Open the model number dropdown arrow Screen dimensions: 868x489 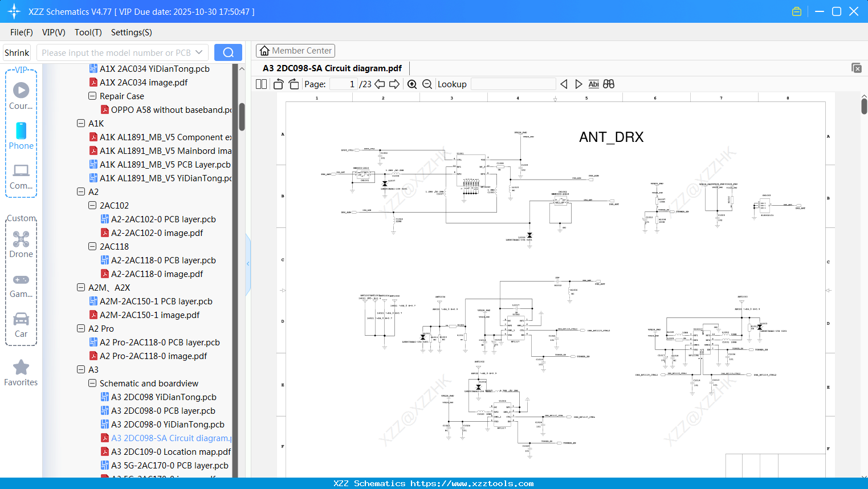[199, 52]
